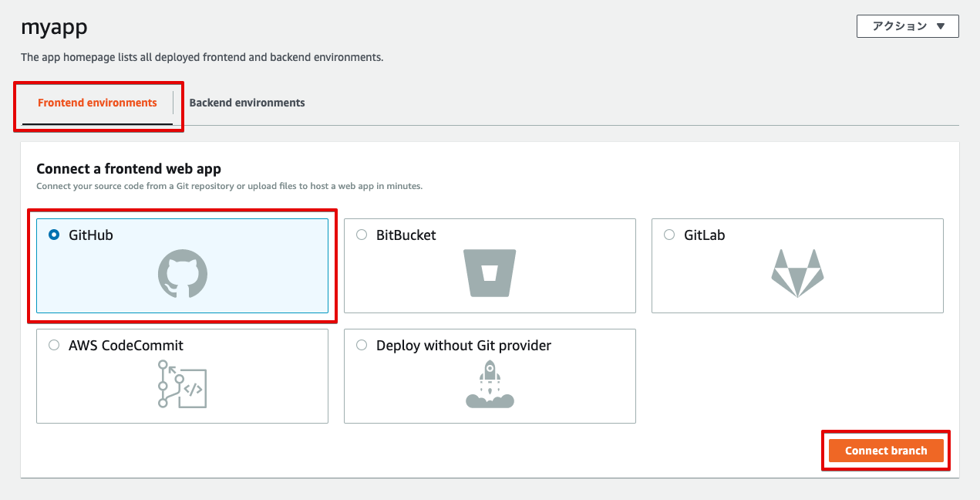Click the GitLab fox logo
The image size is (980, 500).
point(797,273)
